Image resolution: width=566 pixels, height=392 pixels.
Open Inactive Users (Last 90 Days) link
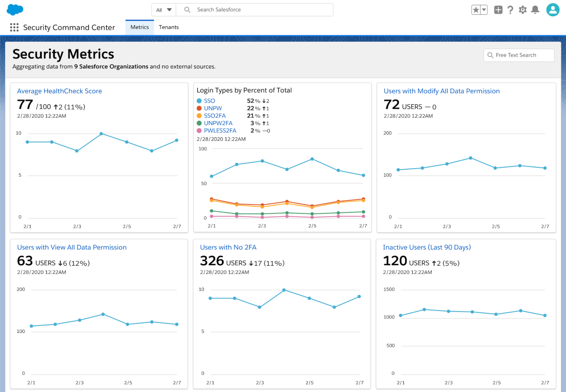click(x=427, y=247)
